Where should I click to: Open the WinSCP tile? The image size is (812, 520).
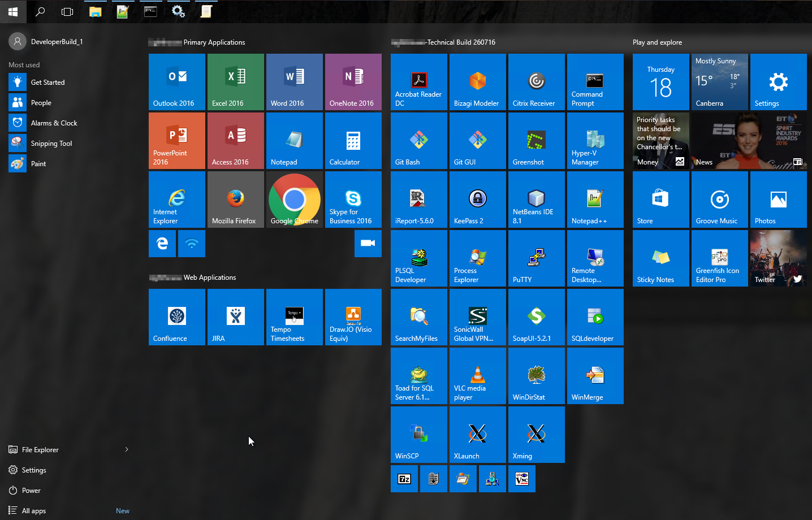point(419,435)
